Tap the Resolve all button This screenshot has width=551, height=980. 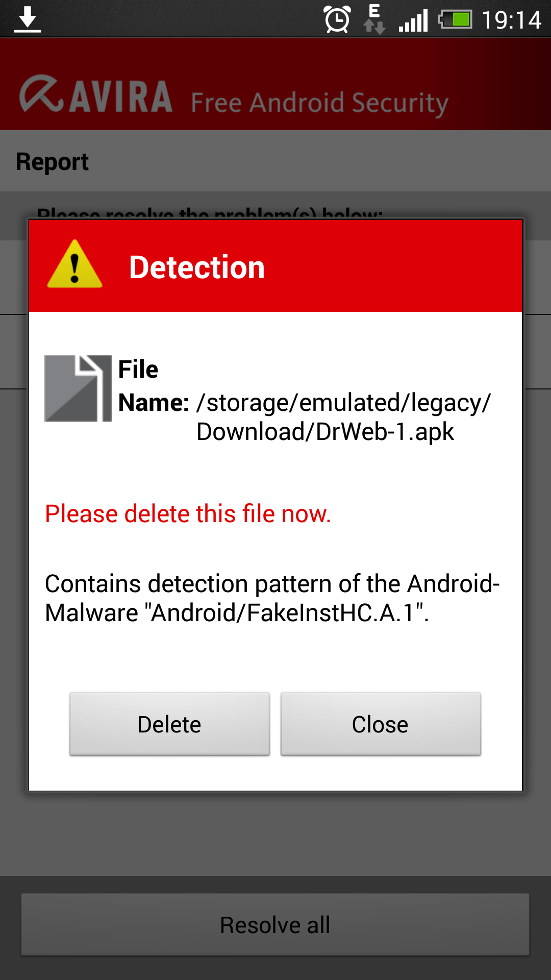(275, 924)
